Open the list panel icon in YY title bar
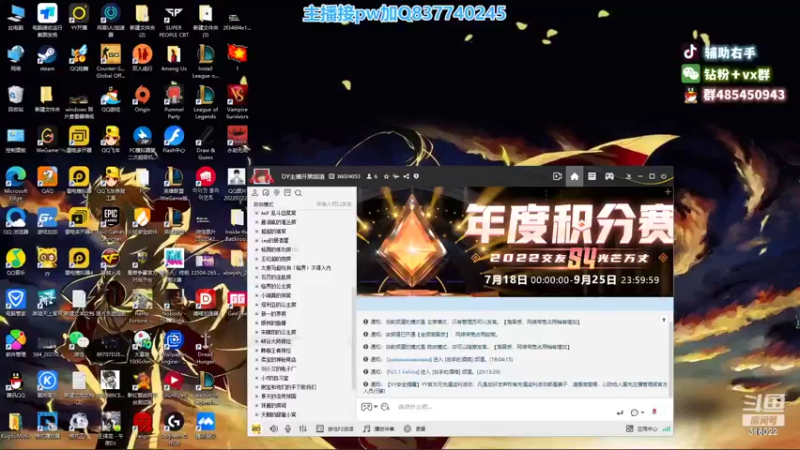800x450 pixels. 592,176
